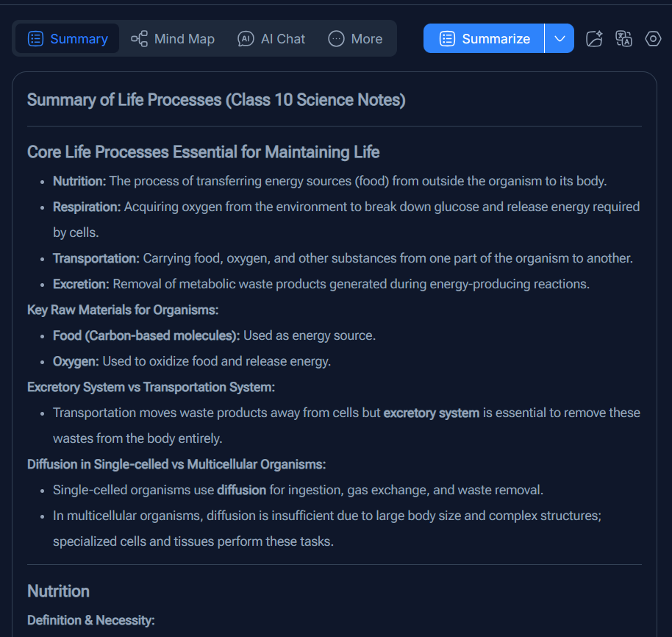This screenshot has height=637, width=672.
Task: Click the More ellipsis circle icon
Action: 336,38
